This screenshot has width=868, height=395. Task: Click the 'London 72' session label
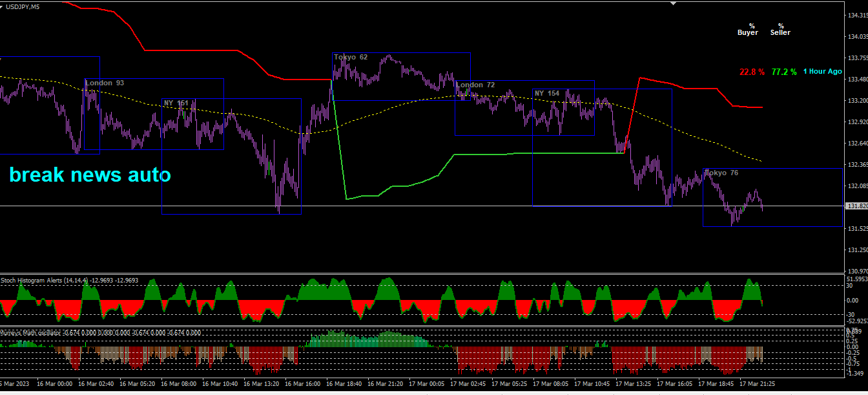(476, 85)
